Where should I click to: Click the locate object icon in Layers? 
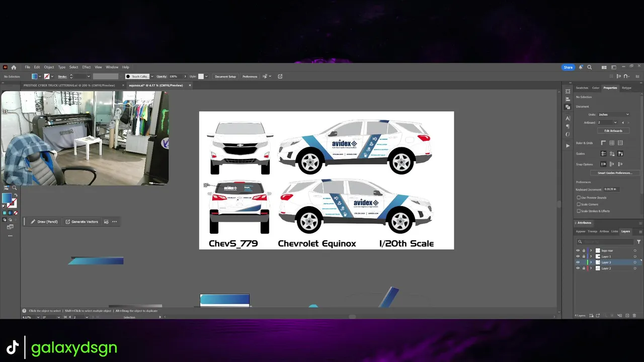605,316
